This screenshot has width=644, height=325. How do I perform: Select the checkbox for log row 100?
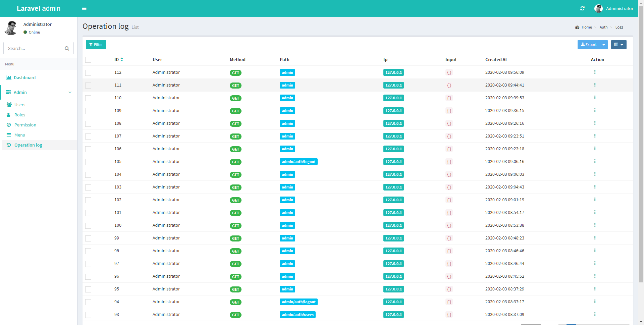click(x=88, y=226)
